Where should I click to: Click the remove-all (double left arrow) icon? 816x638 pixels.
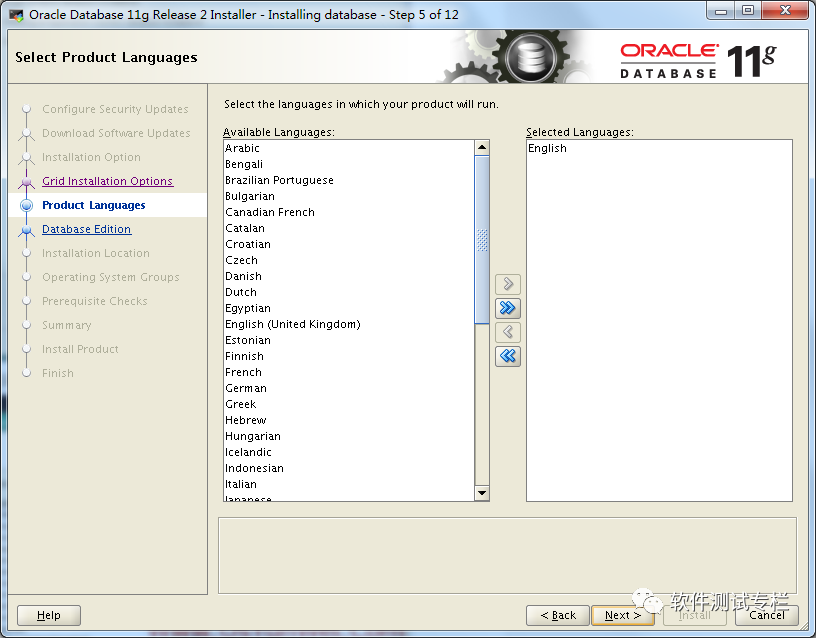[x=508, y=356]
